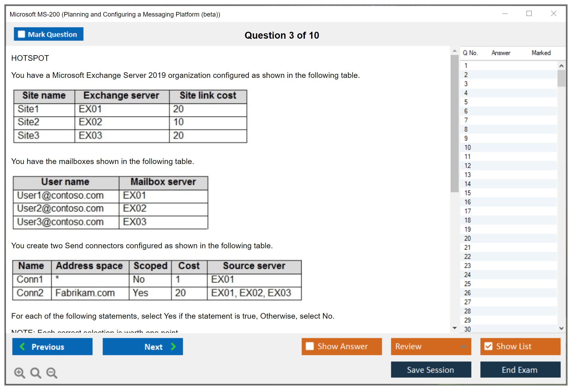Screen dimensions: 574x392
Task: Expand the Review dropdown arrow
Action: 463,346
